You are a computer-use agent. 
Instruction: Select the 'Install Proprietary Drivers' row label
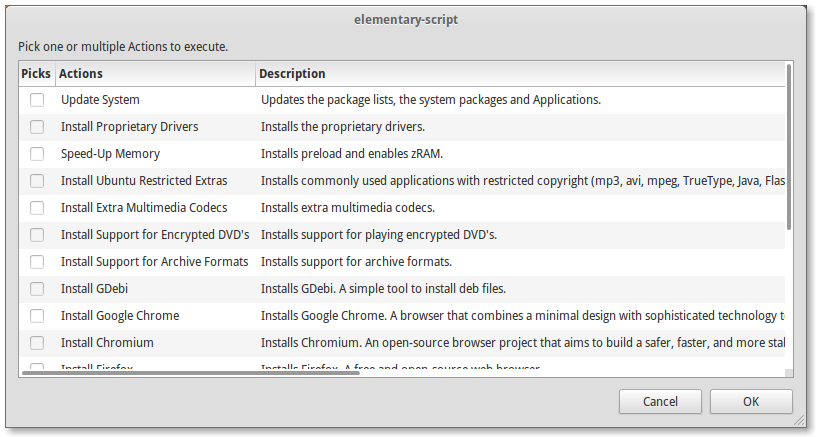point(130,127)
